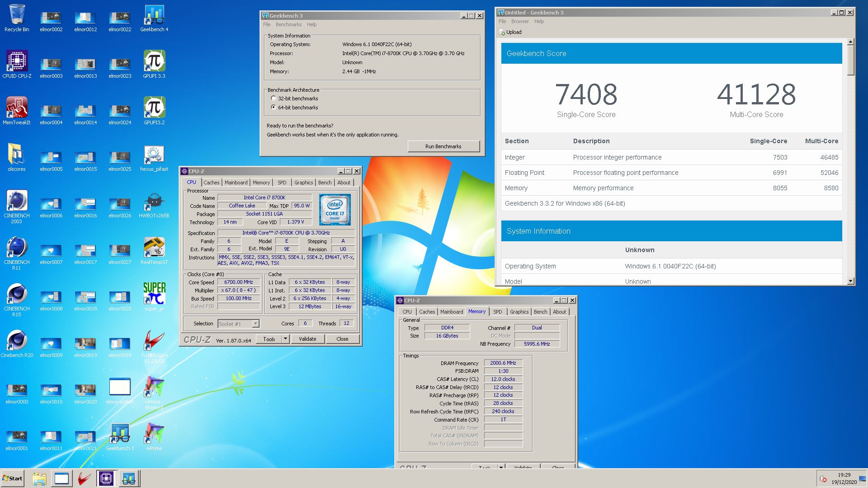The image size is (868, 488).
Task: Open the elmor0015 image file
Action: 85,161
